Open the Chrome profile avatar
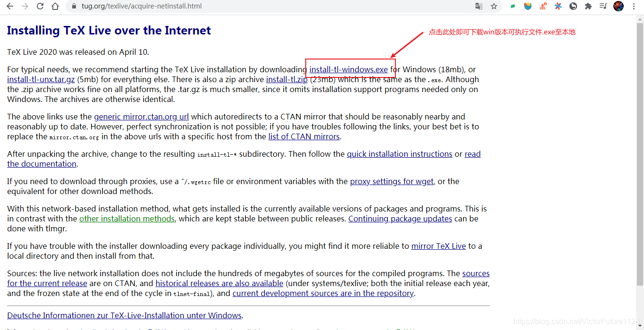 click(x=619, y=6)
